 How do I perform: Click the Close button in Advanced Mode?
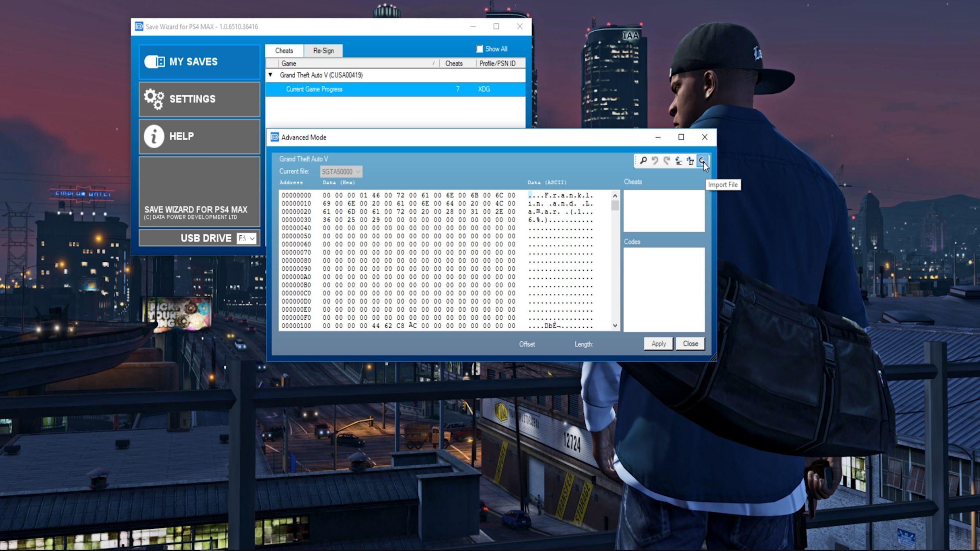(689, 343)
